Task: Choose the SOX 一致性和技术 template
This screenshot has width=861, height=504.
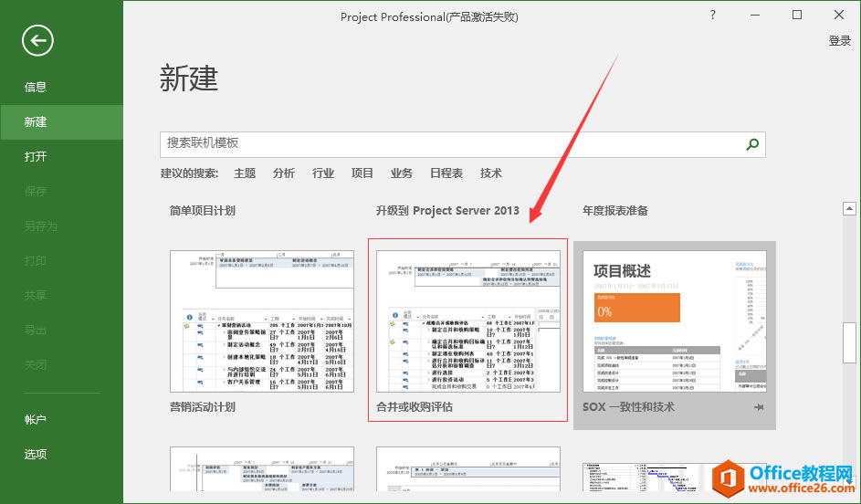Action: (x=674, y=320)
